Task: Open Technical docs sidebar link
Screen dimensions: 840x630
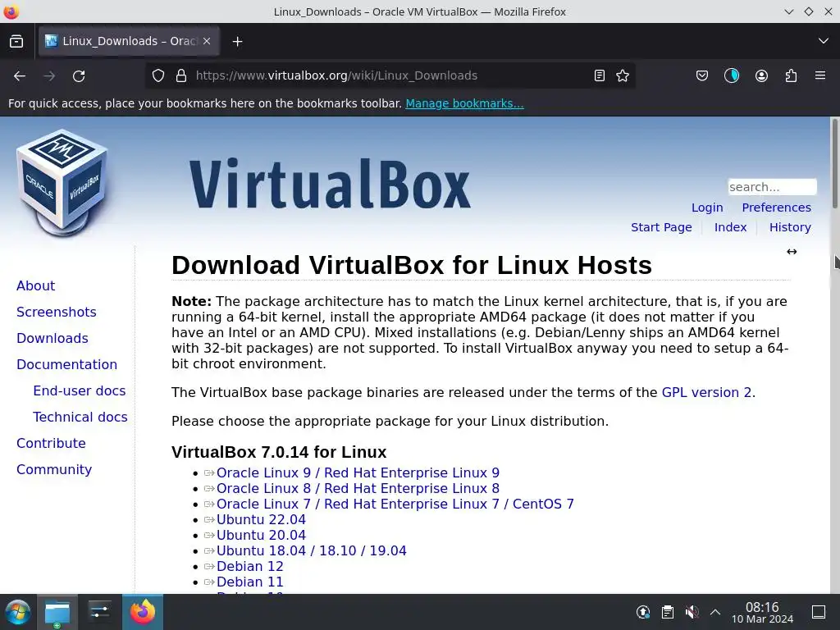Action: (x=80, y=417)
